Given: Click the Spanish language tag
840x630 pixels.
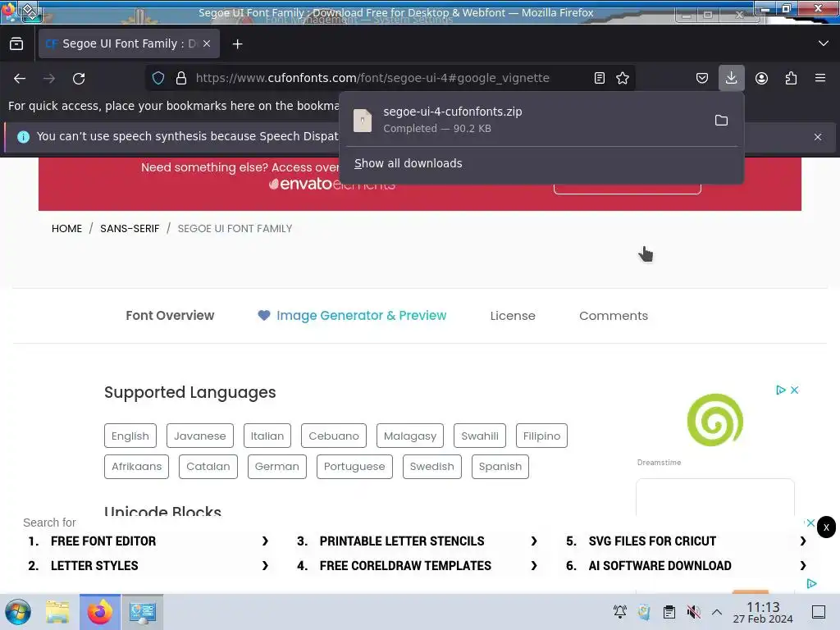Looking at the screenshot, I should tap(500, 467).
